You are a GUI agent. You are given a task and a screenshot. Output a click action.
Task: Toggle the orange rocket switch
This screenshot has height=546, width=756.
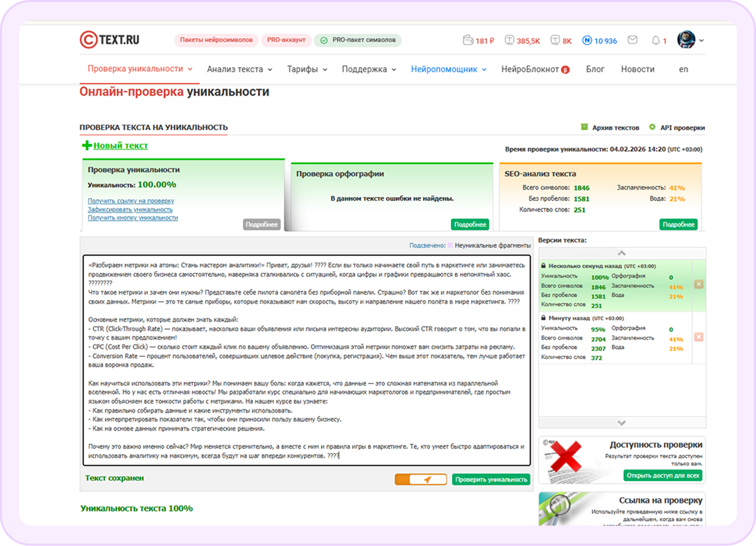[422, 478]
